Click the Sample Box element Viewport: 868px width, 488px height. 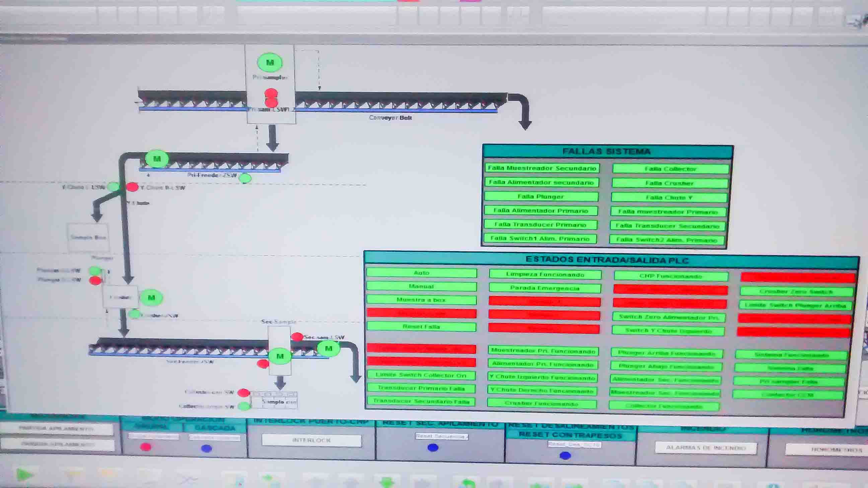tap(88, 237)
